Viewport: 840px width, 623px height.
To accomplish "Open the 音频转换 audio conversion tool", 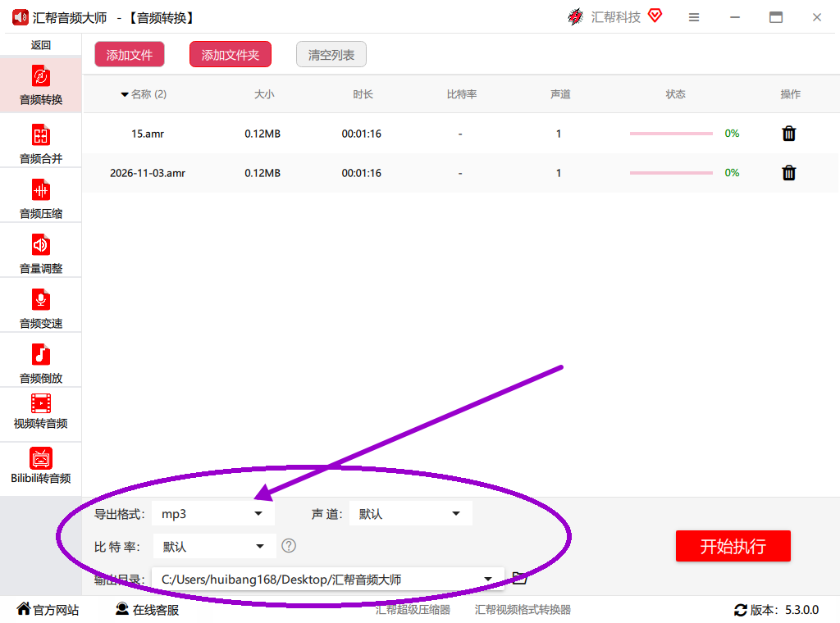I will 41,84.
